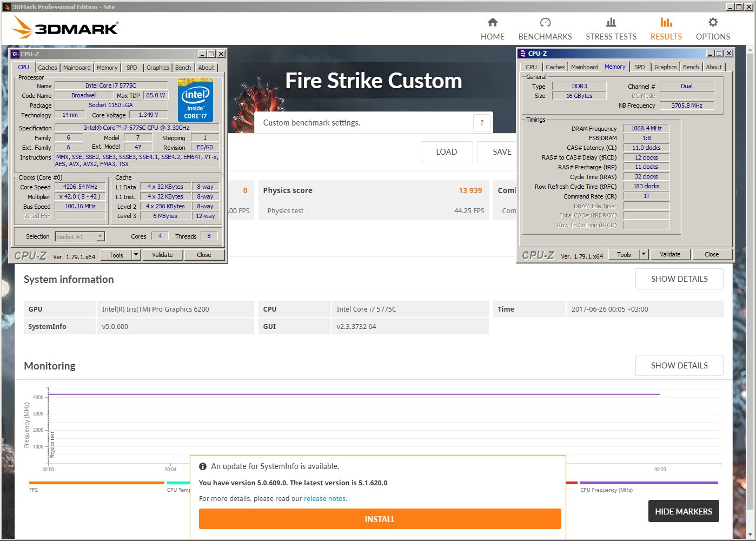The image size is (756, 541).
Task: Open About tab in right CPU-Z
Action: click(x=714, y=67)
